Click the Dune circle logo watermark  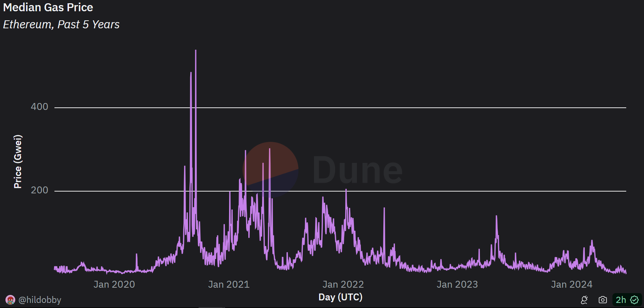pos(270,170)
